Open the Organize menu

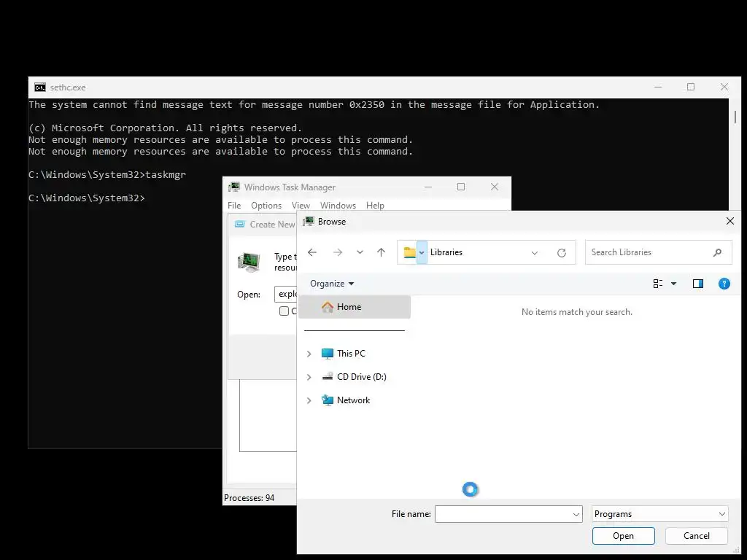point(332,284)
